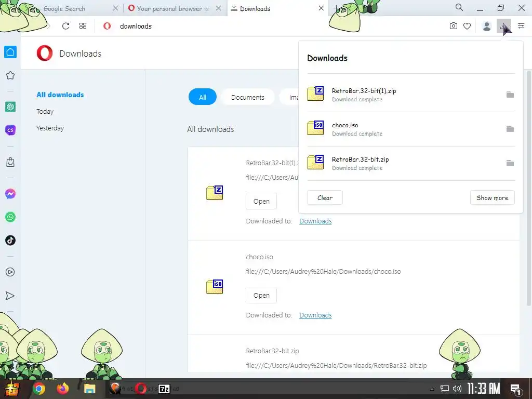This screenshot has height=399, width=532.
Task: Select All downloads in left list
Action: click(60, 95)
